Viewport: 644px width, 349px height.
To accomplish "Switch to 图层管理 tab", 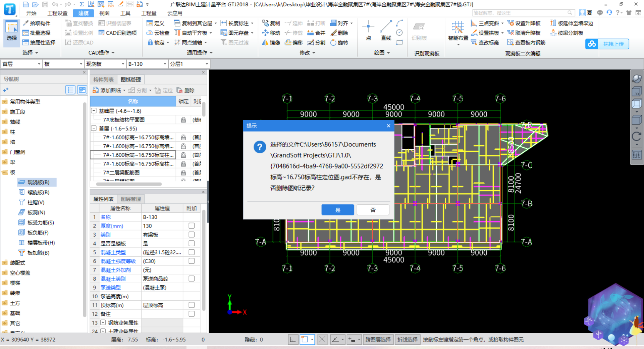I will pos(131,199).
